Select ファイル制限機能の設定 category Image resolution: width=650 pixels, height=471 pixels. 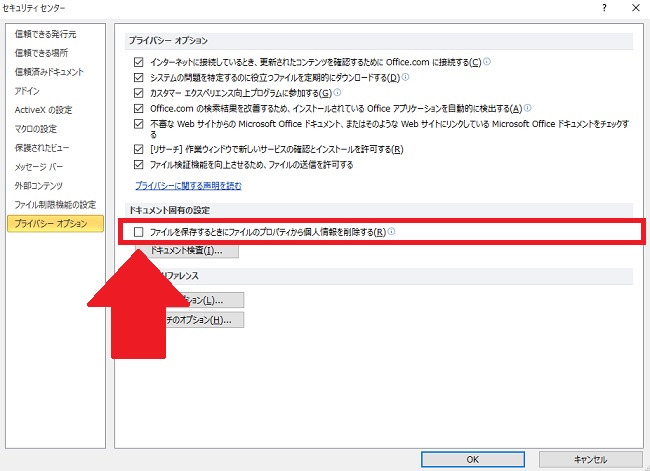point(55,204)
